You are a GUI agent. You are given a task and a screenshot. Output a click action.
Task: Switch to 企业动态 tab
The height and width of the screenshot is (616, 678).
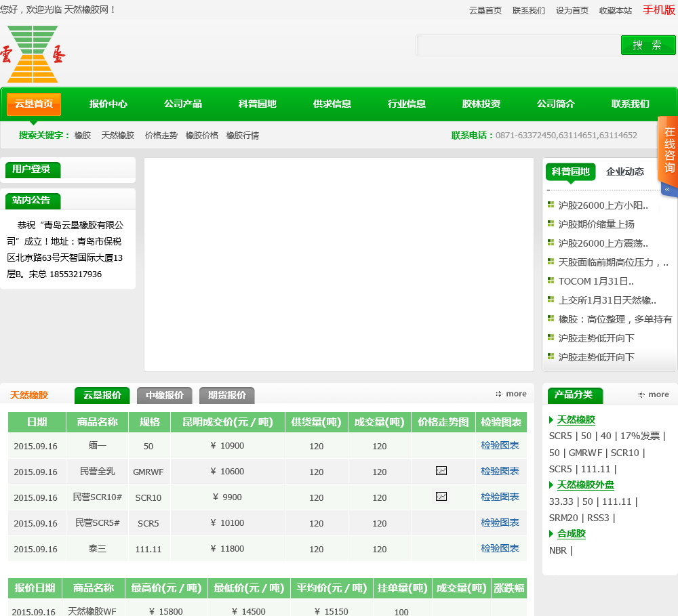(625, 171)
